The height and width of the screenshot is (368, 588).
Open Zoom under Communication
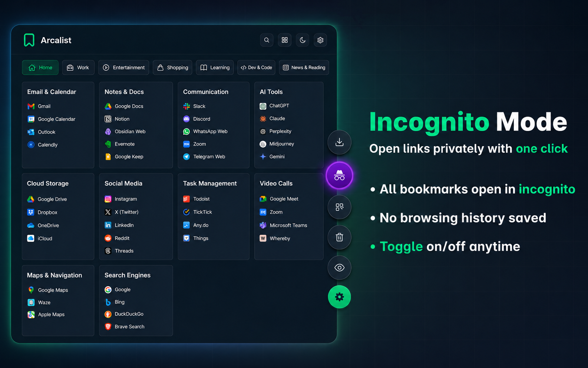[195, 144]
